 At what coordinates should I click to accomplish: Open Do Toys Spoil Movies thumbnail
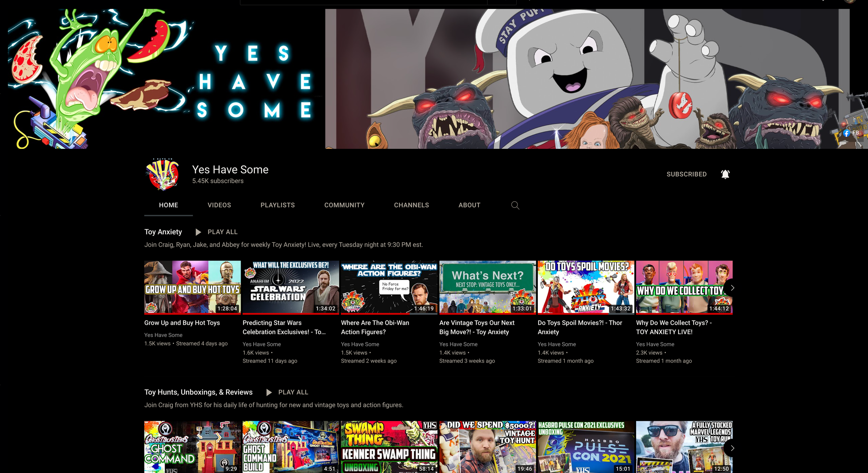(x=586, y=288)
